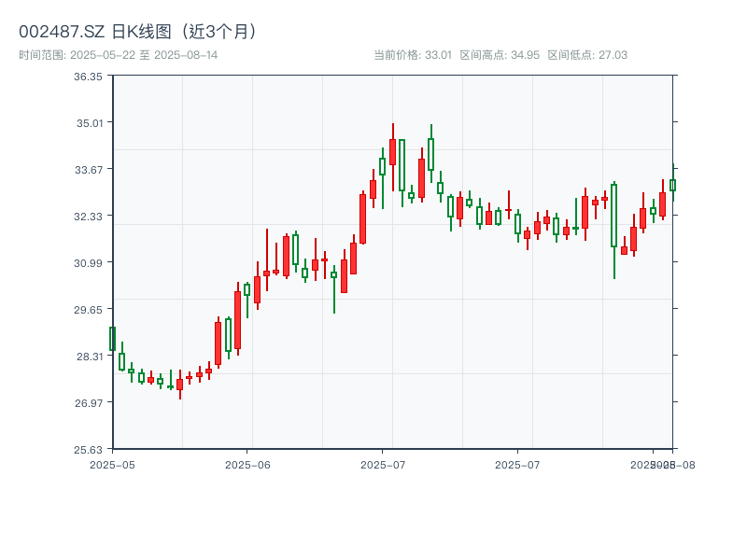Image resolution: width=747 pixels, height=560 pixels.
Task: Click the 当前价格 33.01 label
Action: (x=412, y=55)
